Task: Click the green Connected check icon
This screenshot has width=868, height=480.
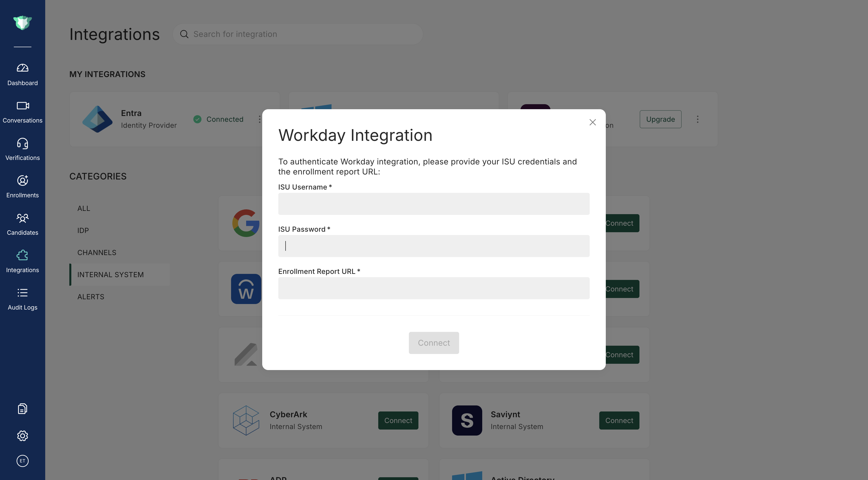Action: point(197,119)
